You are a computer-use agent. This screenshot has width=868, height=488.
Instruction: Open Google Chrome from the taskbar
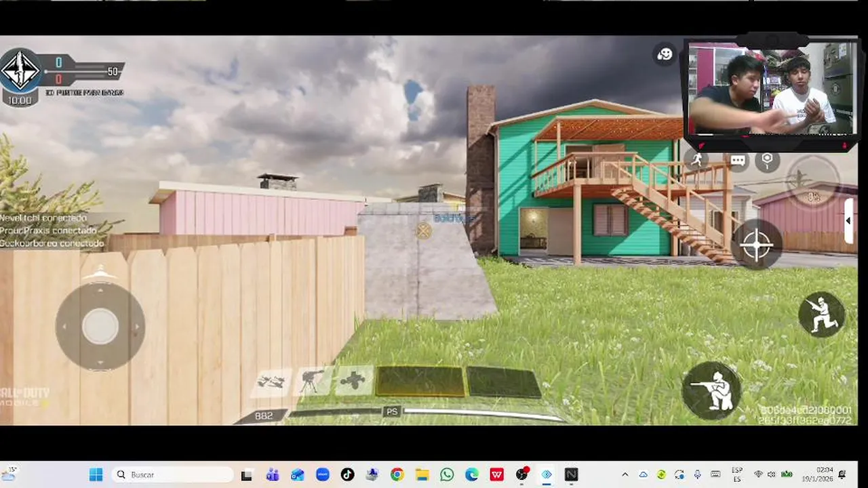[397, 475]
